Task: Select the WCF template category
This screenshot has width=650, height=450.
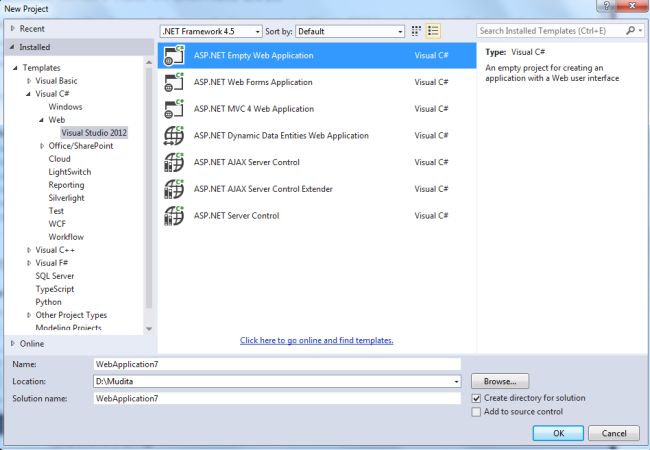Action: (57, 224)
